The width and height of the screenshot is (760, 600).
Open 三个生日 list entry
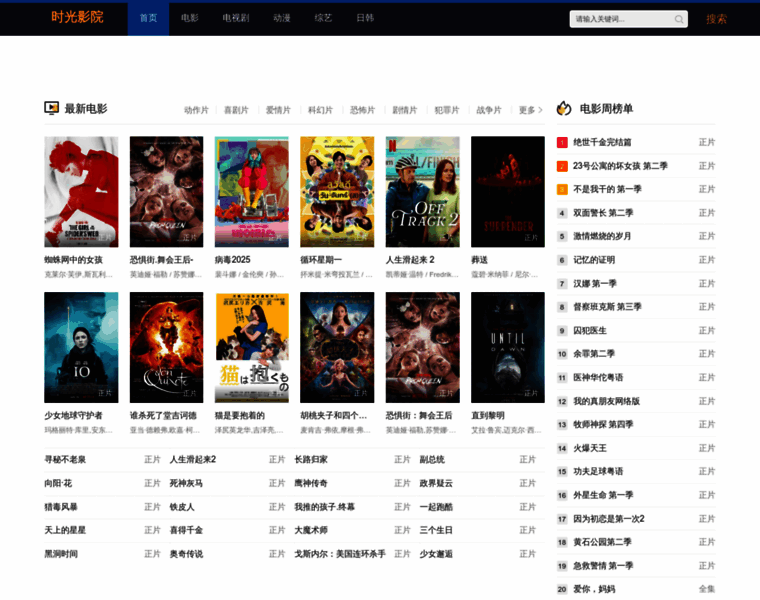pos(436,530)
